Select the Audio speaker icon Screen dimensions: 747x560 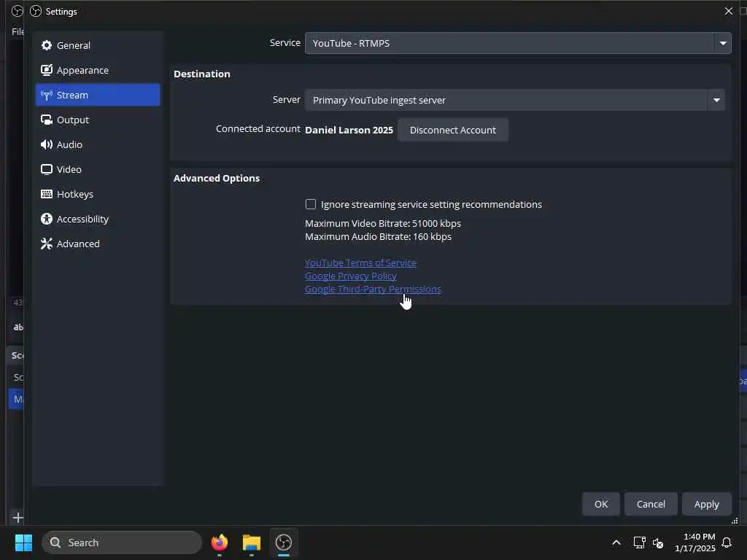click(x=47, y=145)
